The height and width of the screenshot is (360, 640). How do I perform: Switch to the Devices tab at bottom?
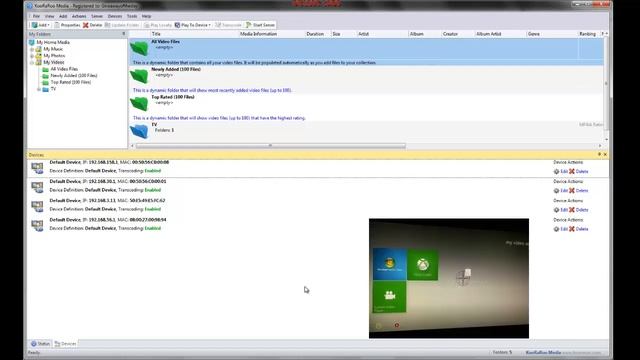tap(65, 344)
